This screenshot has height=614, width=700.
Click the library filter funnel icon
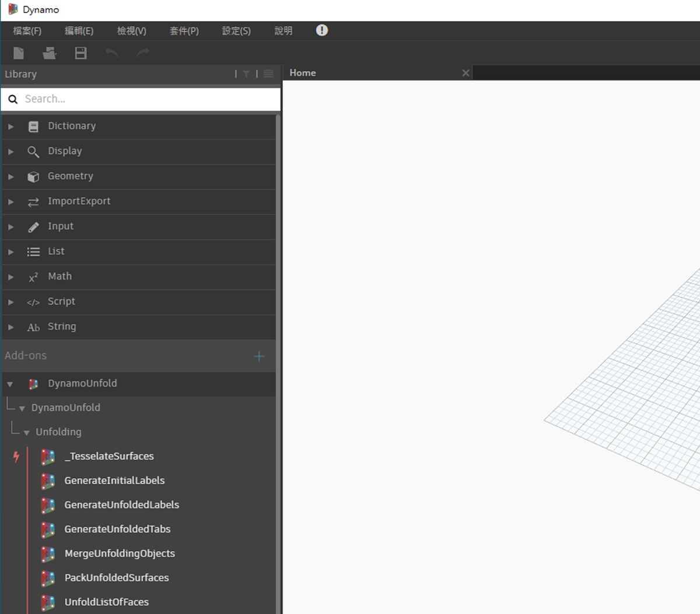[246, 74]
